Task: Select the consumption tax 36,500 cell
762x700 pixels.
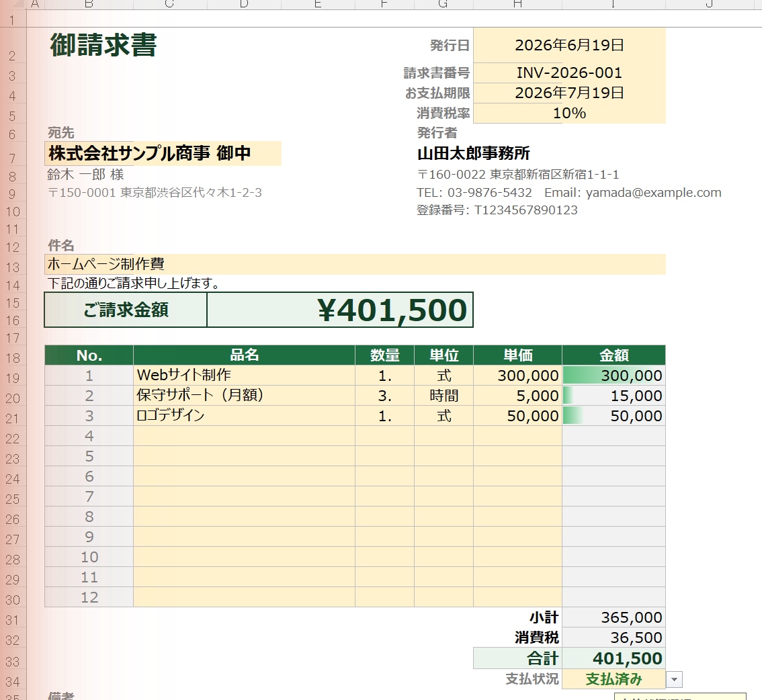Action: click(x=613, y=638)
